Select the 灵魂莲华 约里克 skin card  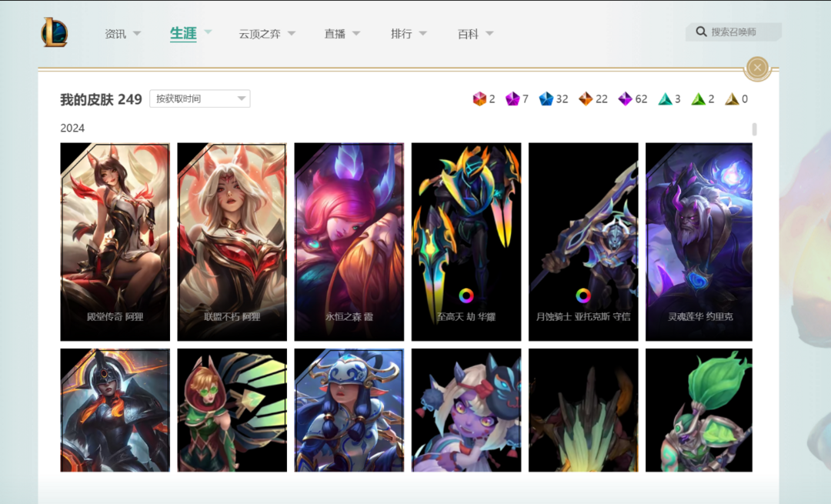(699, 242)
